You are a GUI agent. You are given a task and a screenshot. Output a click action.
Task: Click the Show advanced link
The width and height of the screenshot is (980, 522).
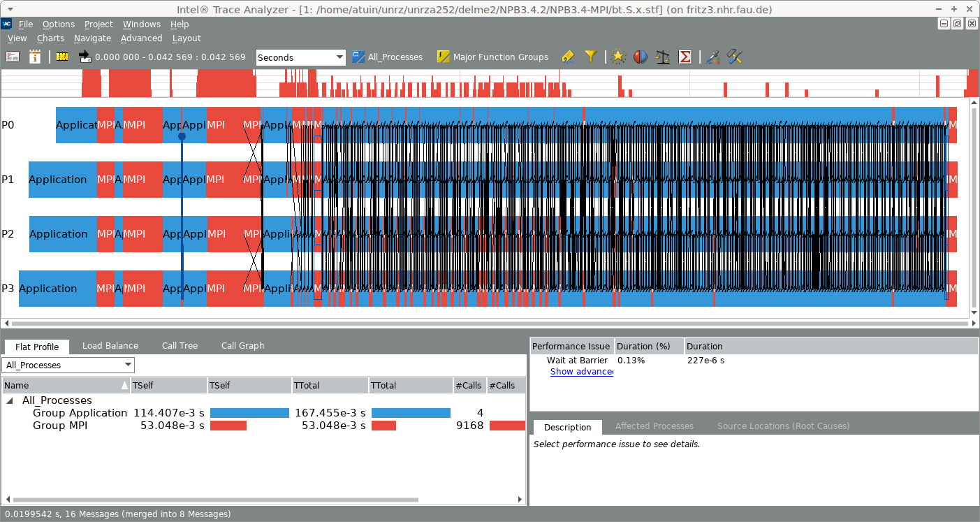coord(581,372)
